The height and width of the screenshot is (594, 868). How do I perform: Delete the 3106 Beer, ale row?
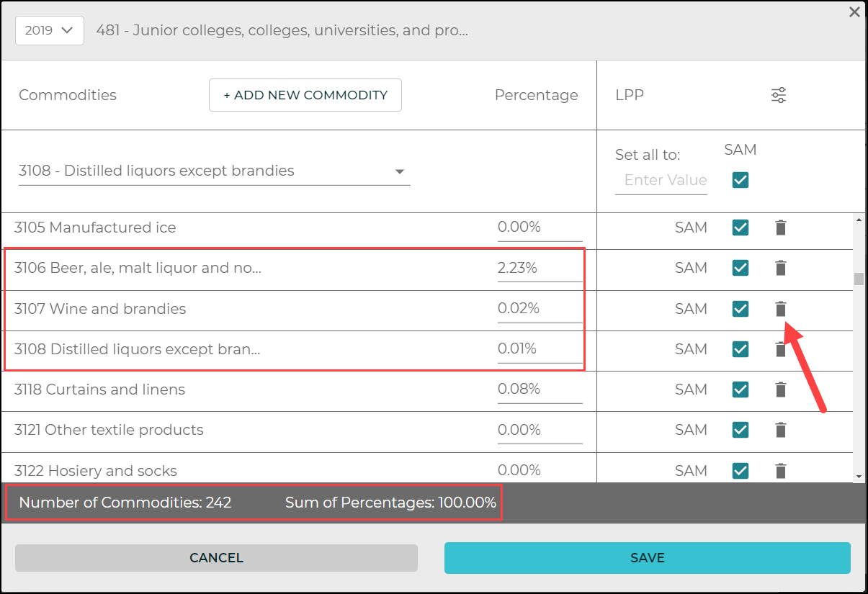780,268
